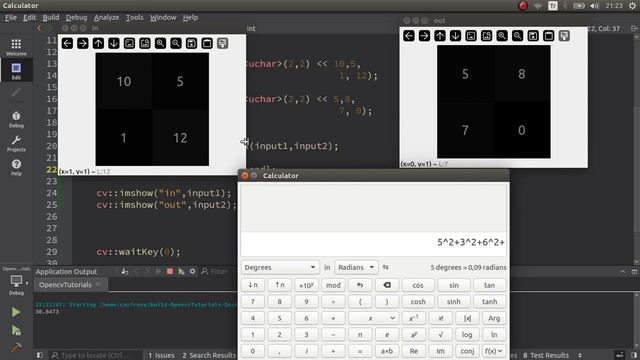The height and width of the screenshot is (360, 640).
Task: Click pan-right arrow in the 'out' image window
Action: tap(424, 36)
